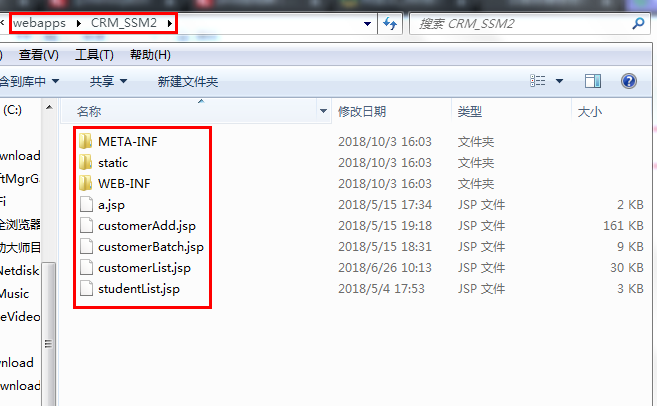Select the static folder name
This screenshot has width=657, height=406.
[x=113, y=163]
